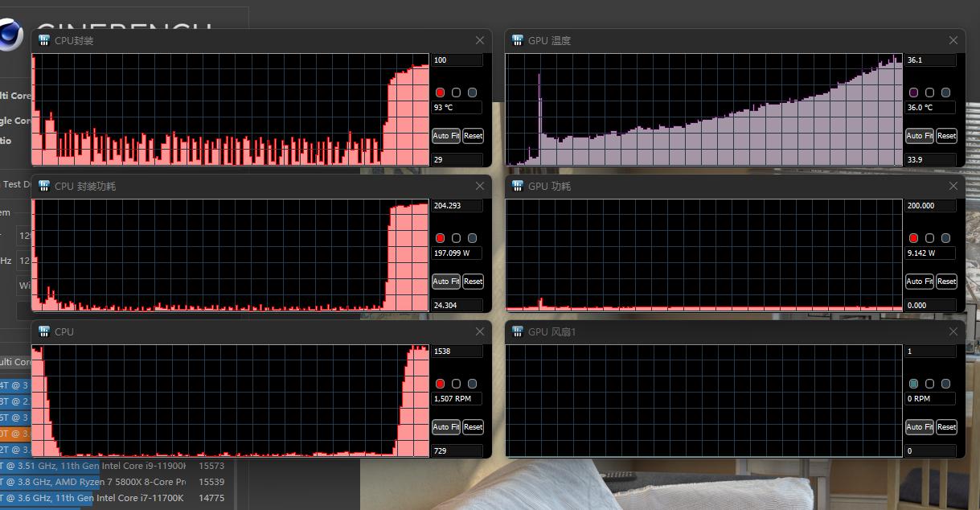Viewport: 980px width, 510px height.
Task: Click the Cinebench logo in the top-left corner
Action: 10,35
